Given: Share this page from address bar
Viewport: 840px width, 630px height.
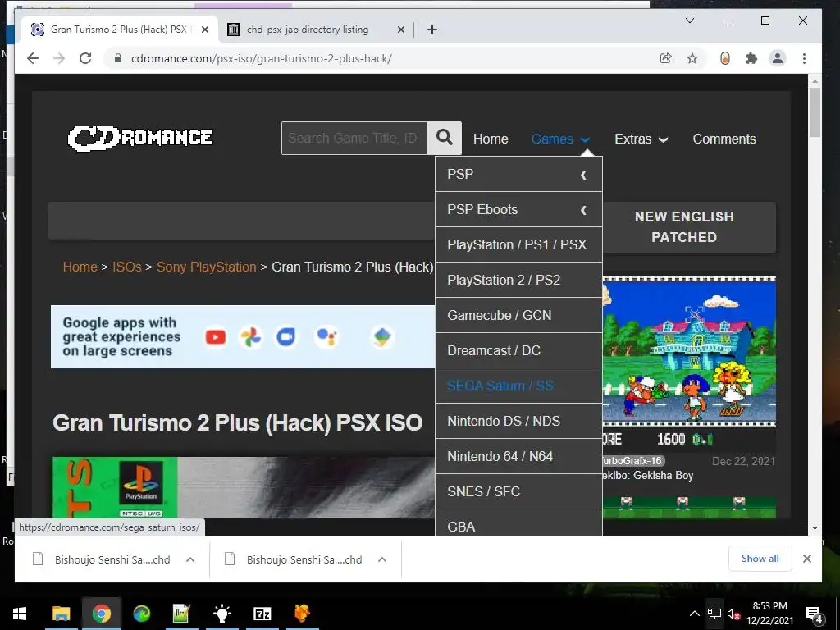Looking at the screenshot, I should point(665,58).
